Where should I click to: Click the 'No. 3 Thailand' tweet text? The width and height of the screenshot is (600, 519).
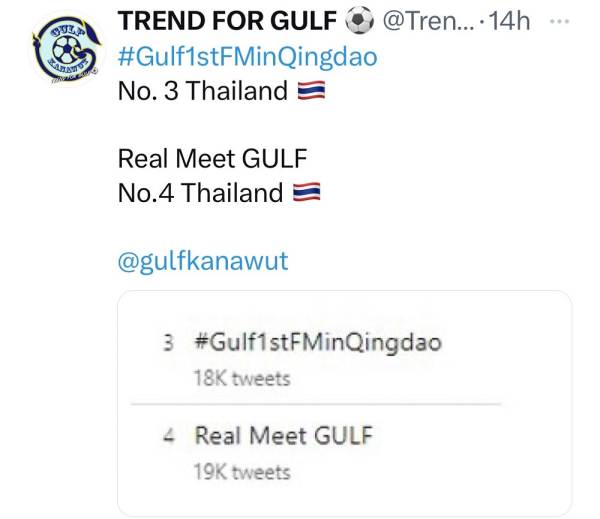coord(203,92)
